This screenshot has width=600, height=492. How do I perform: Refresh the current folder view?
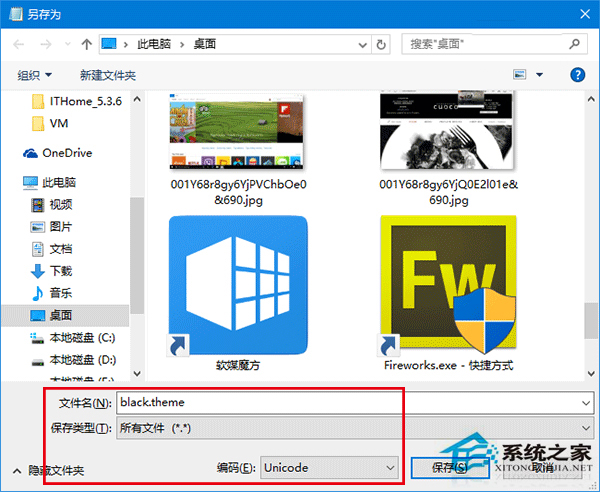pyautogui.click(x=381, y=45)
